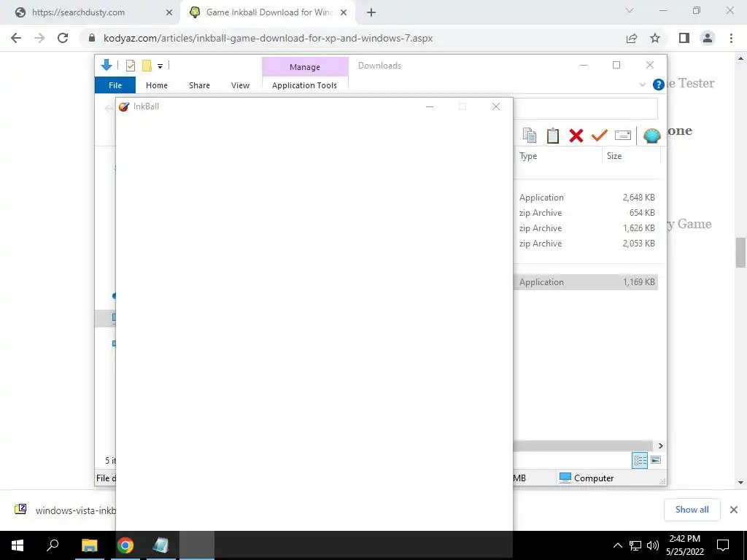Image resolution: width=747 pixels, height=560 pixels.
Task: Sort files by the Size column header
Action: coord(631,156)
